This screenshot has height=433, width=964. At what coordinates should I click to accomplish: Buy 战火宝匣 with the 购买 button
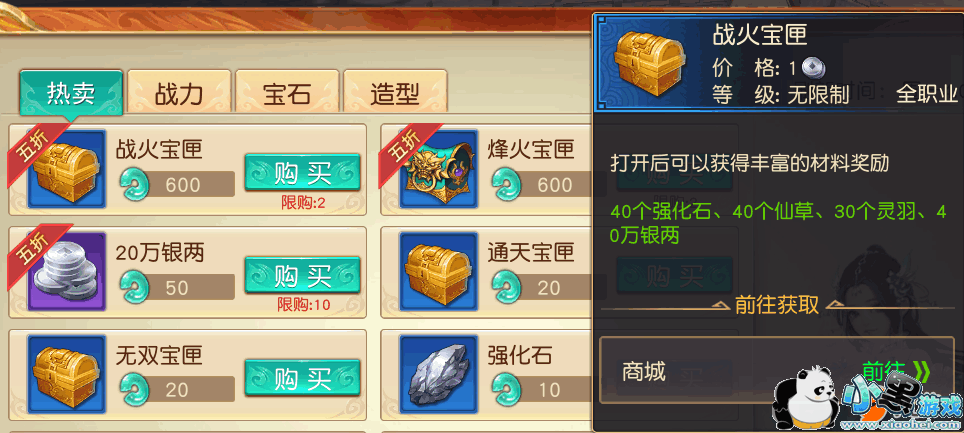302,173
